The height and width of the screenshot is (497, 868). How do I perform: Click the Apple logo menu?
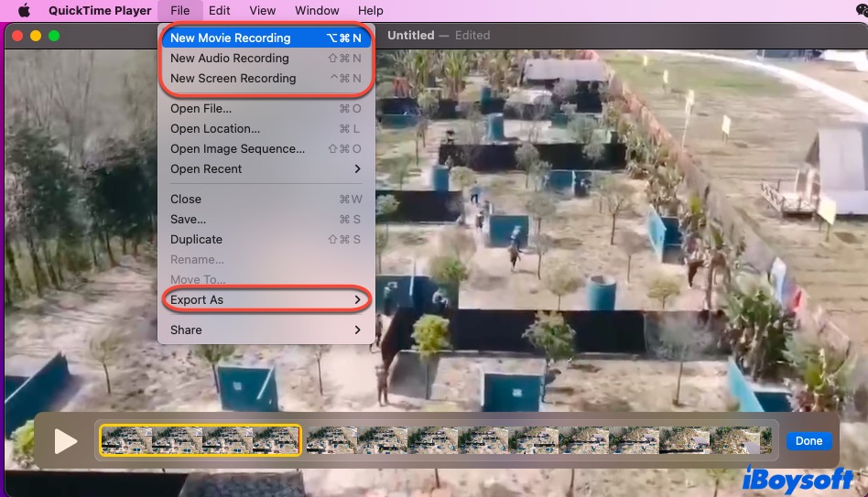pos(24,10)
